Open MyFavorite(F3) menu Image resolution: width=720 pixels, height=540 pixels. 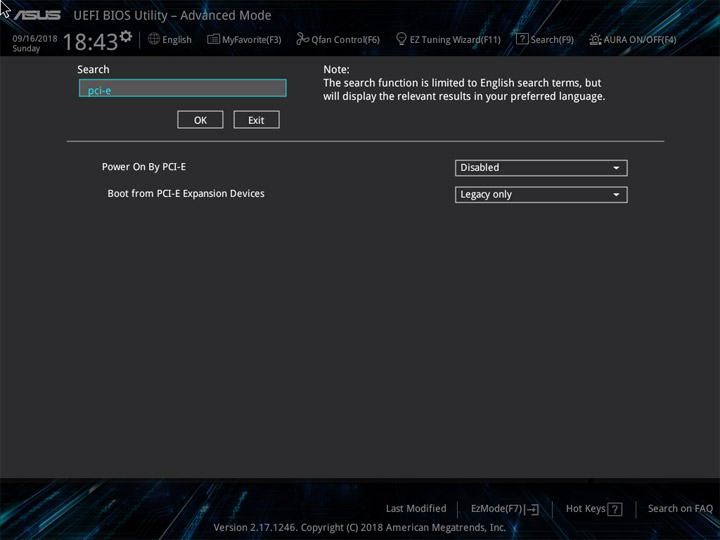pos(244,39)
